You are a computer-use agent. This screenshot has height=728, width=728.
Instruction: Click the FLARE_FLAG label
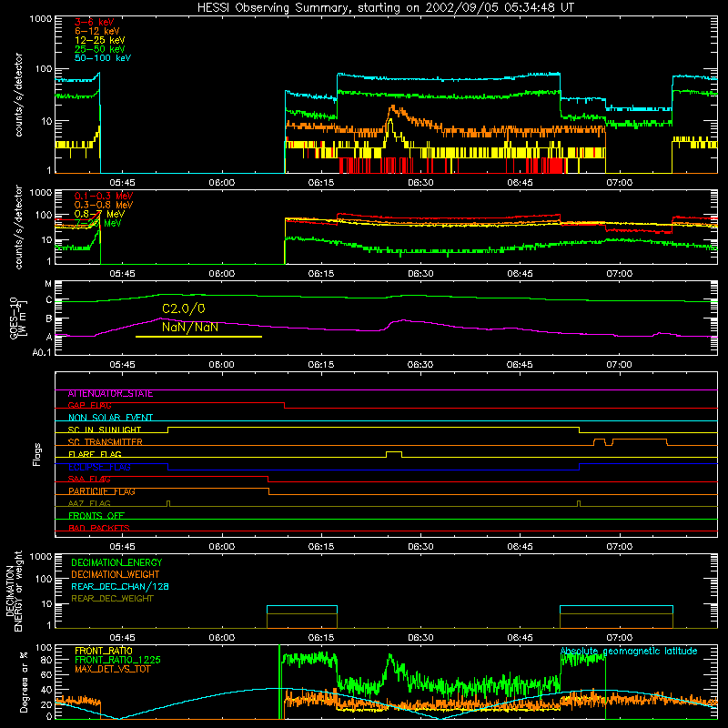(95, 454)
